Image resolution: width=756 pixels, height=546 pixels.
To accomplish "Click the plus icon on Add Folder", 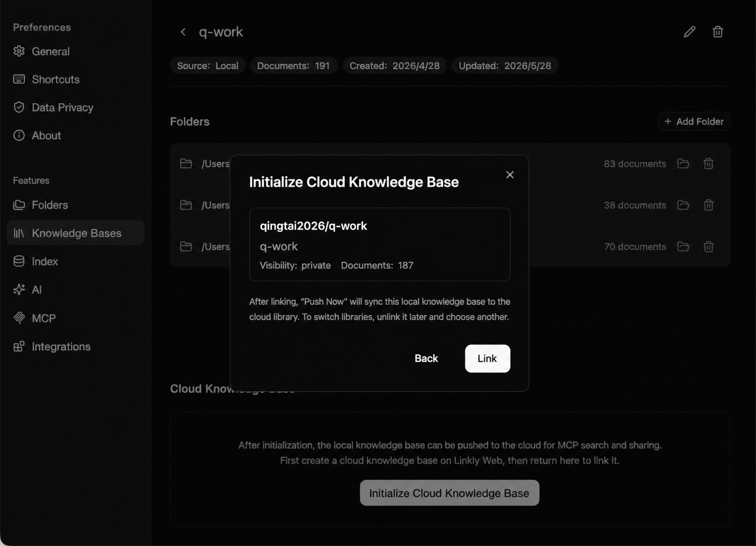I will [x=667, y=121].
